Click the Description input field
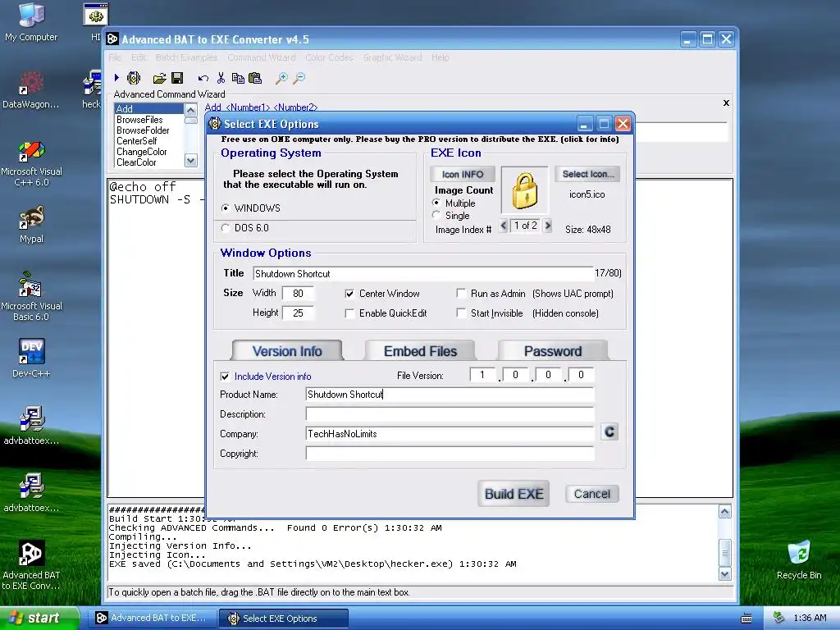This screenshot has height=630, width=840. click(x=450, y=414)
